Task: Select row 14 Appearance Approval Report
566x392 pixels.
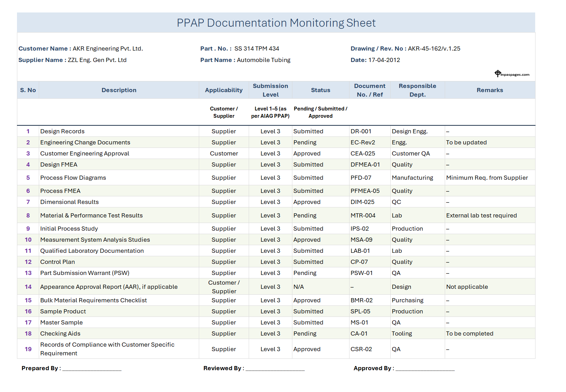Action: click(109, 286)
